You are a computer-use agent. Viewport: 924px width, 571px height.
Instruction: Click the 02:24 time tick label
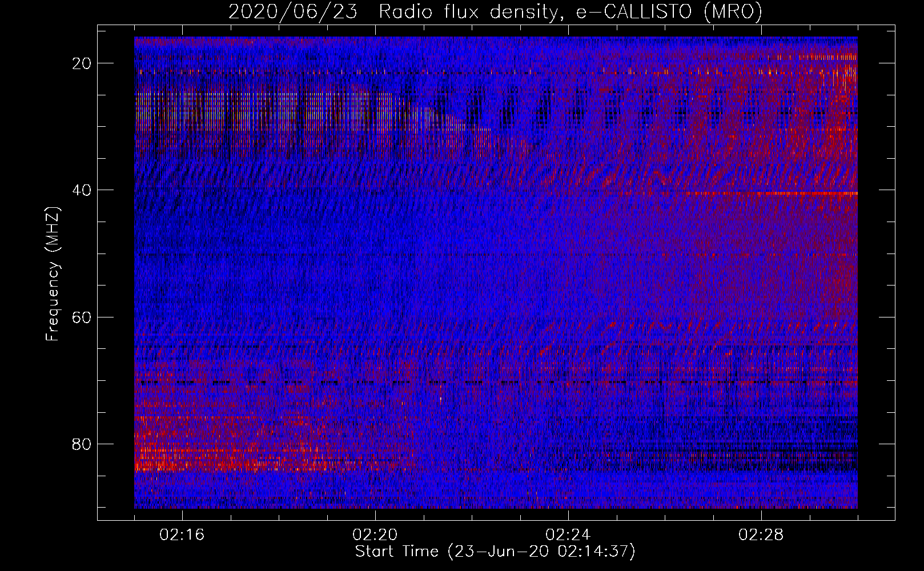[568, 535]
